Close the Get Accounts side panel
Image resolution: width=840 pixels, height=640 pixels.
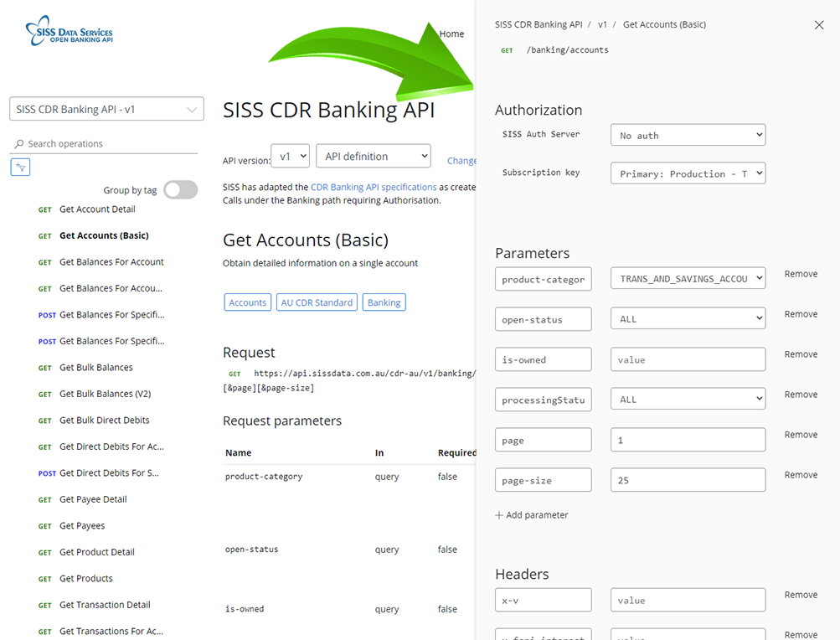(819, 25)
